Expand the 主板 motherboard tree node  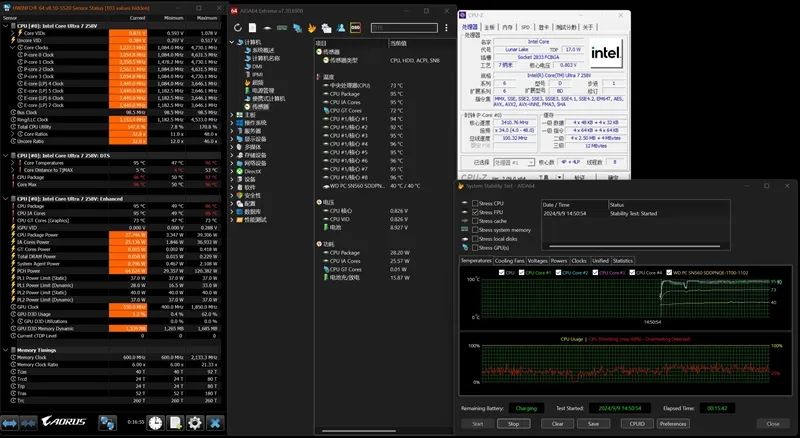pos(232,115)
